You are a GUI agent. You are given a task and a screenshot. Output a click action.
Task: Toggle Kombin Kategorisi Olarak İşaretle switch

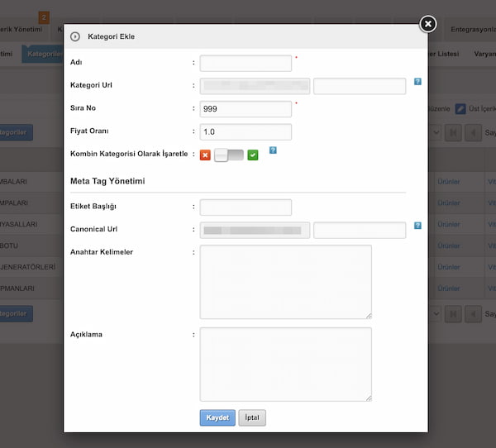(x=229, y=155)
